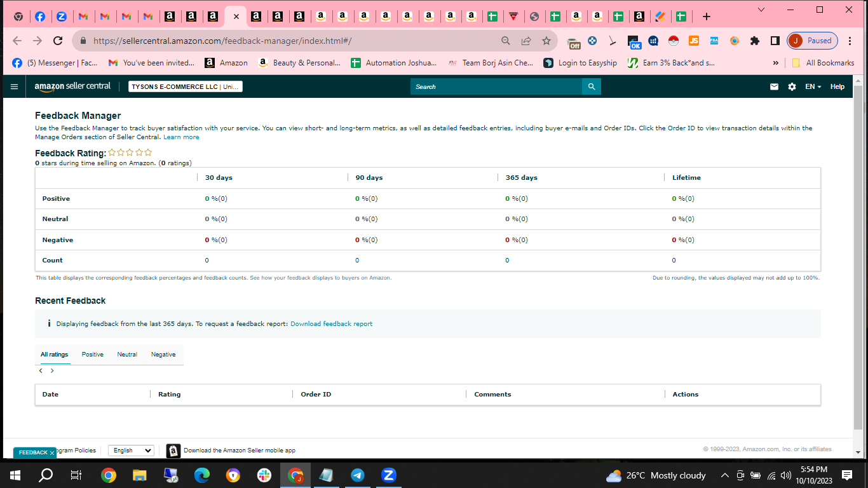Click the share icon in the address bar

(526, 41)
